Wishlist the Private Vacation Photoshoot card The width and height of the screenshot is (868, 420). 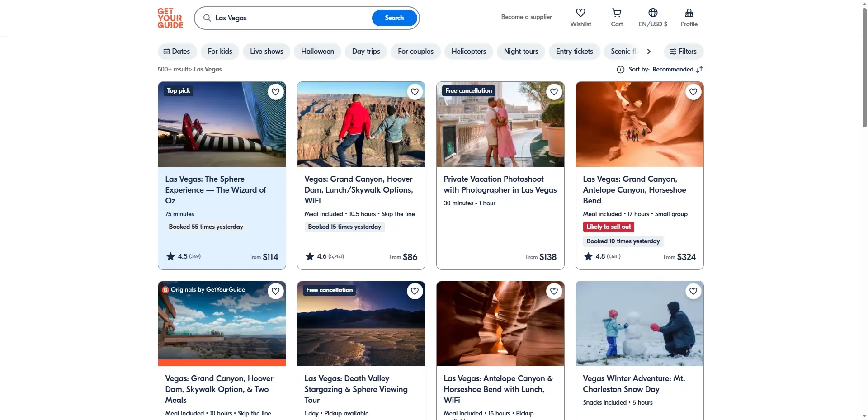[x=554, y=92]
